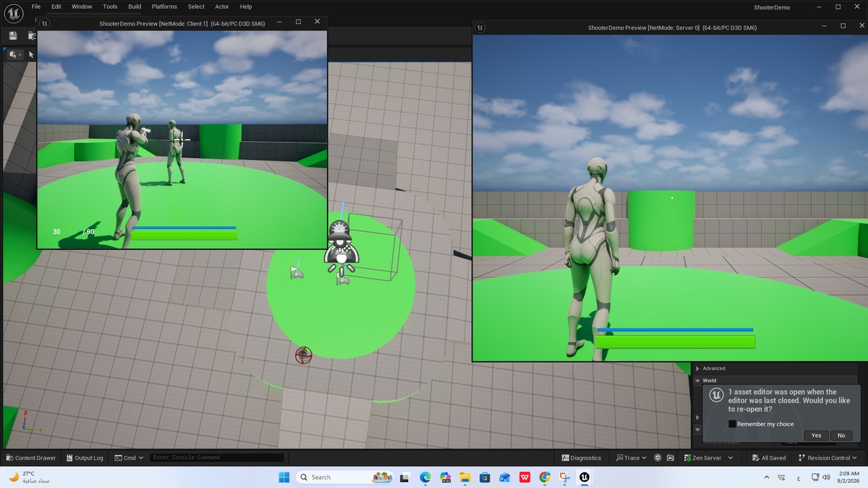This screenshot has height=488, width=868.
Task: Expand the Advanced section in Details panel
Action: tap(698, 368)
